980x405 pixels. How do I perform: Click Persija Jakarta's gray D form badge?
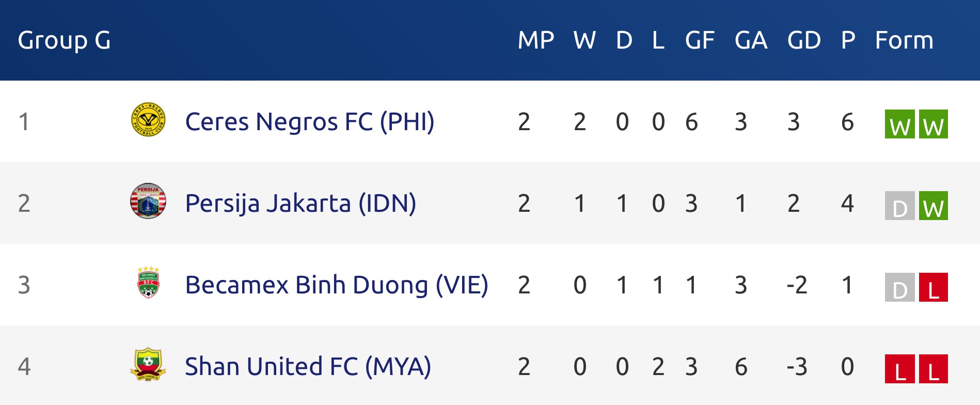pos(900,206)
